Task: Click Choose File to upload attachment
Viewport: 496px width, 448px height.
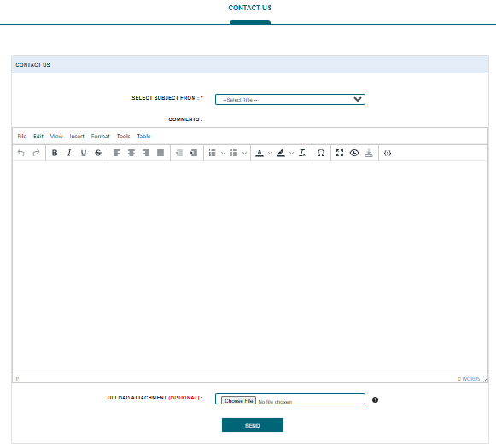Action: pyautogui.click(x=238, y=401)
